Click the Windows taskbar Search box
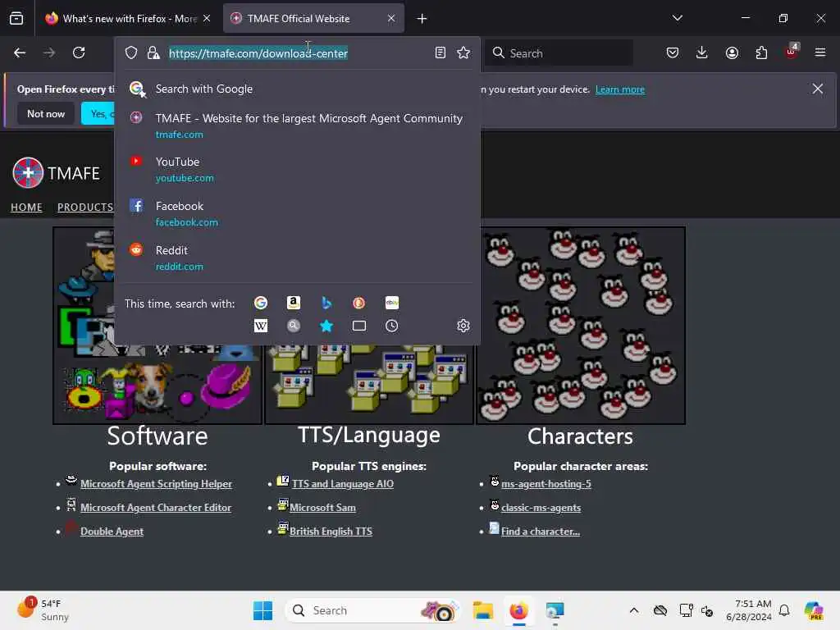The image size is (840, 630). point(373,610)
